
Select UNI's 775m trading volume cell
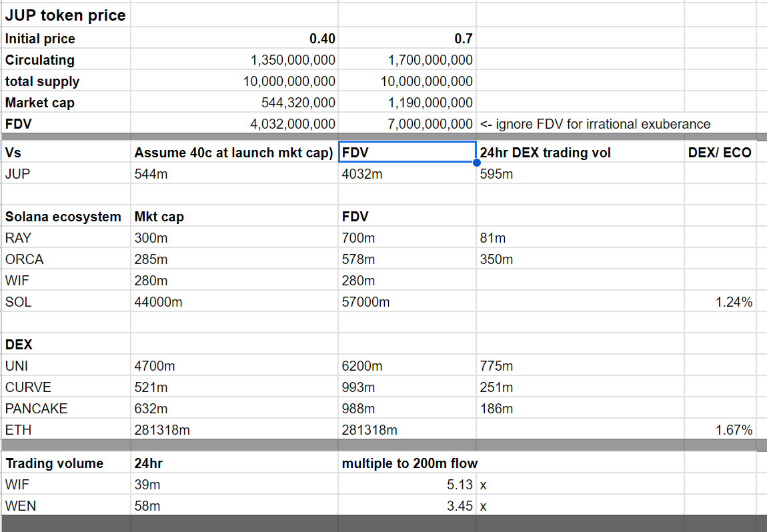(580, 366)
